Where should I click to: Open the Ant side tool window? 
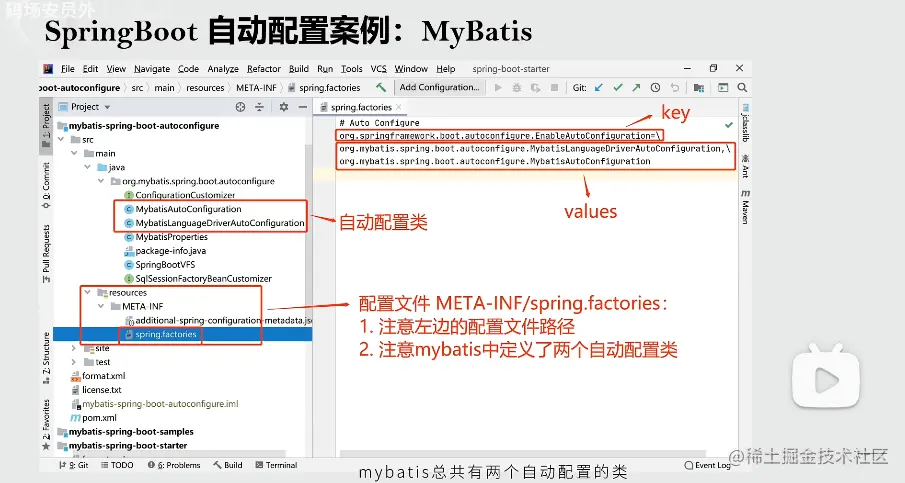[745, 166]
